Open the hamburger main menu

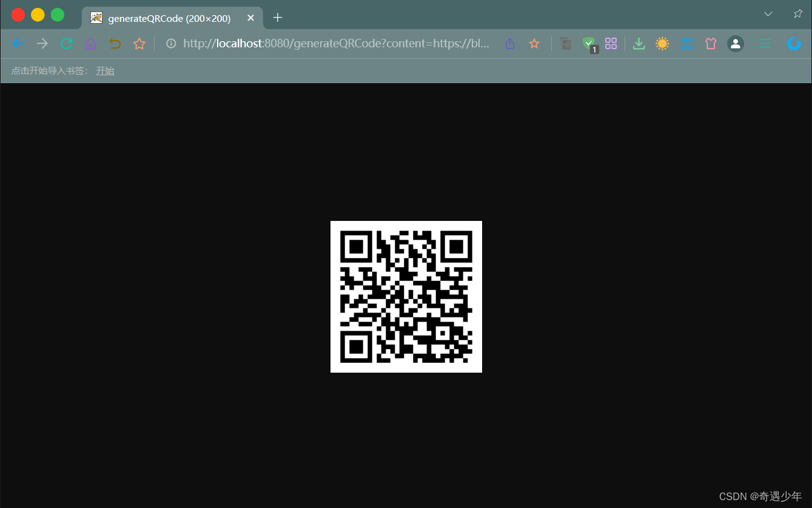tap(765, 44)
